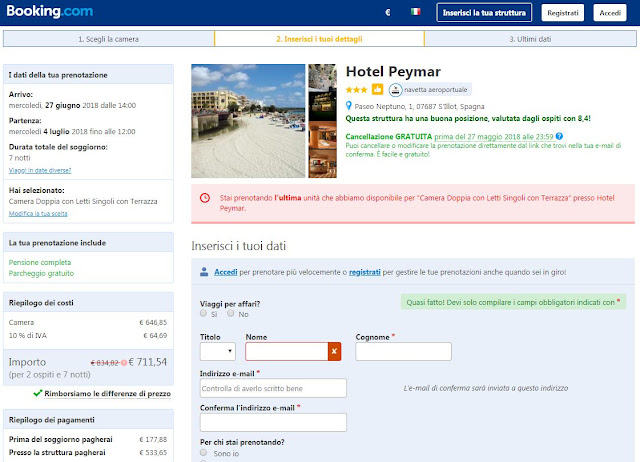The image size is (640, 462).
Task: Click Inserisci la tua struttura button
Action: [484, 13]
